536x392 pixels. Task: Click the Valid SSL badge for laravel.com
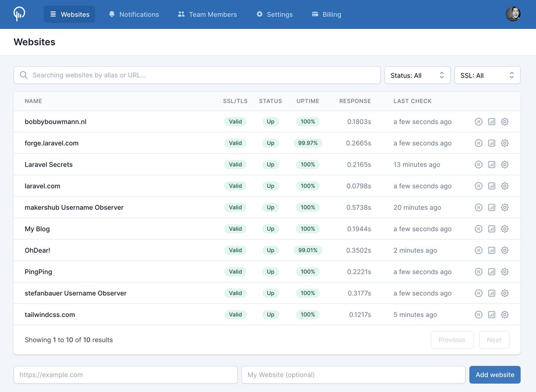[235, 186]
